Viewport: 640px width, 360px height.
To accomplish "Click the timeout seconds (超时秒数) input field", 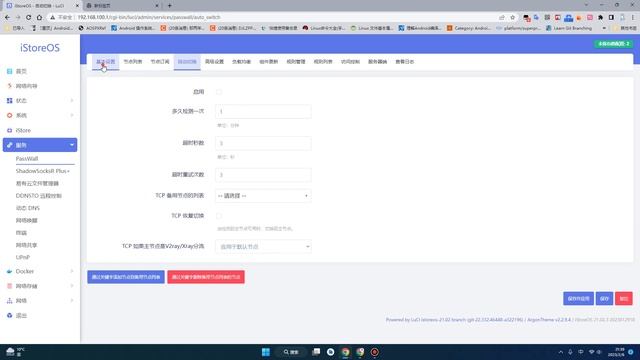I will [x=263, y=143].
